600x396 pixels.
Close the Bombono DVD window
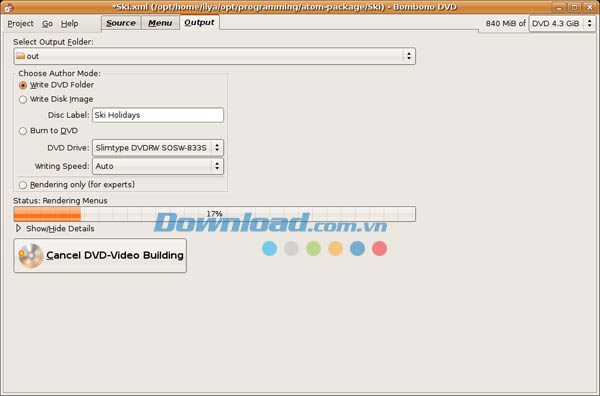[590, 7]
